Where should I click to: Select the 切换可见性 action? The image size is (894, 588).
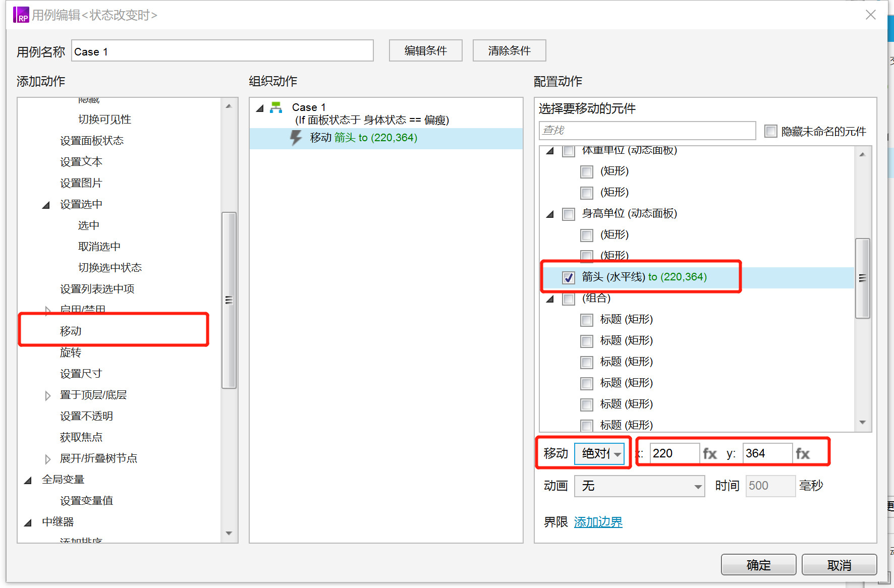click(104, 120)
